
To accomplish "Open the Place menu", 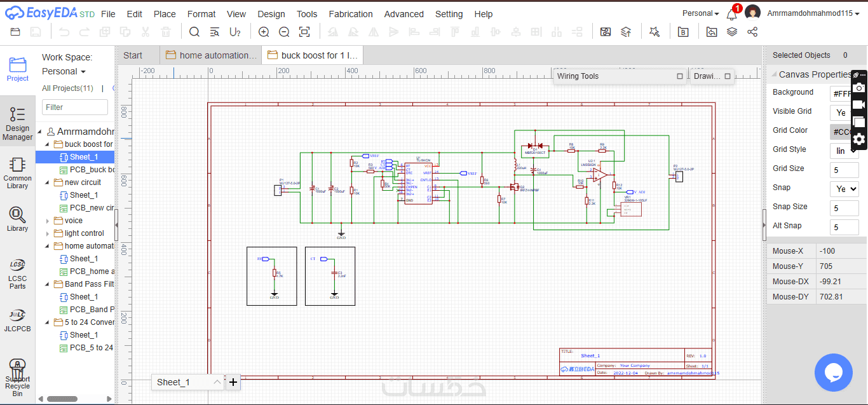I will [x=165, y=14].
